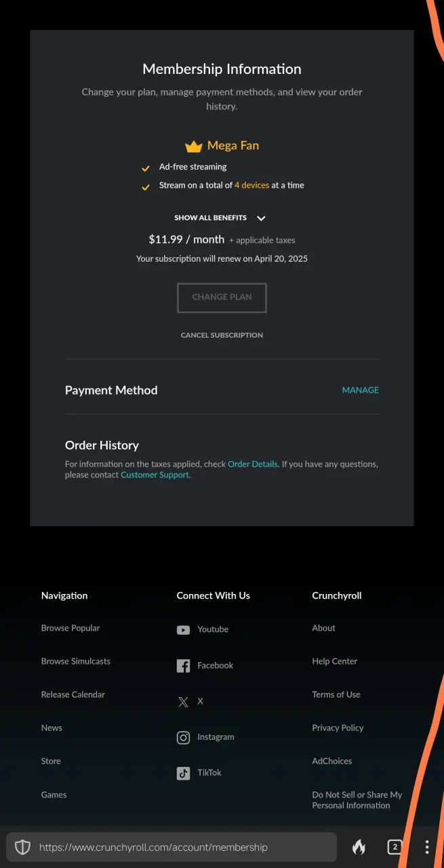
Task: Contact Customer Support via link
Action: tap(155, 475)
